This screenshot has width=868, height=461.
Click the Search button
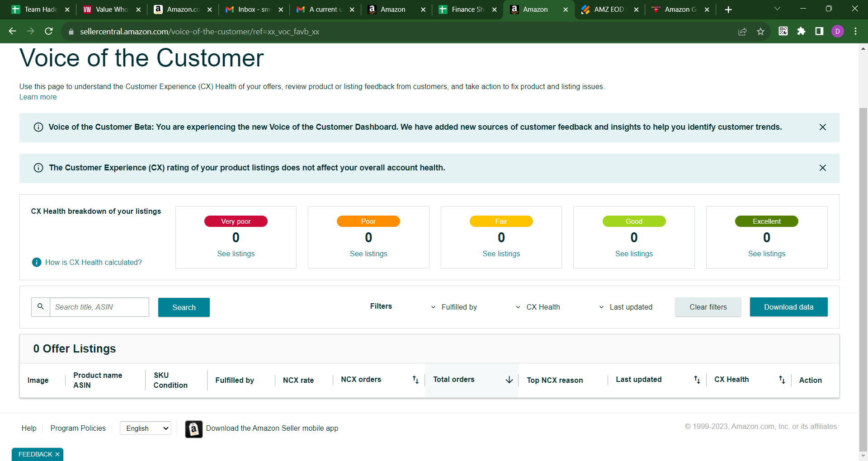click(184, 307)
